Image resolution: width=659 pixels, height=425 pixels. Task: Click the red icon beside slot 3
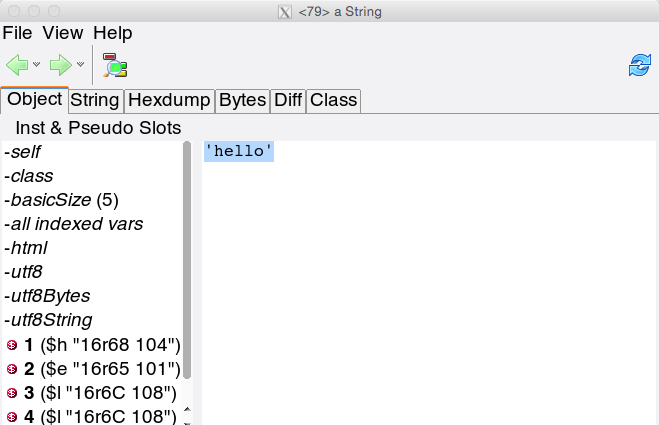(12, 393)
